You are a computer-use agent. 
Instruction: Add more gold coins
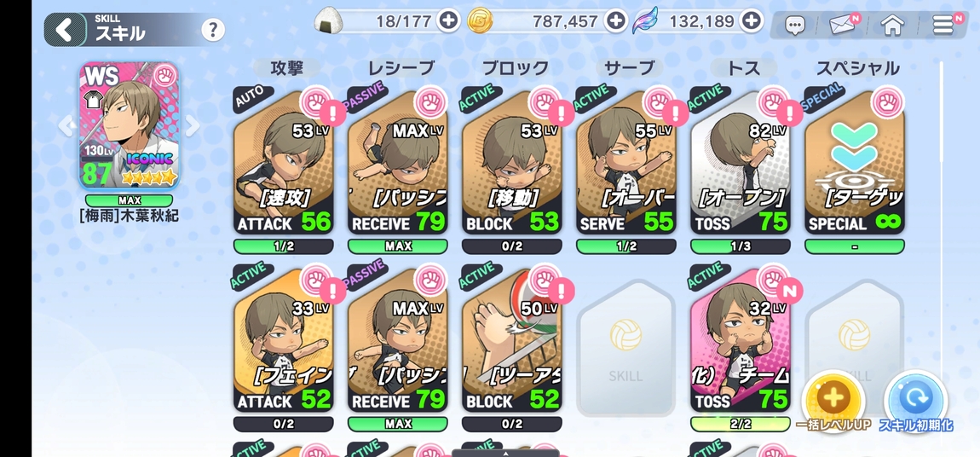click(x=616, y=21)
